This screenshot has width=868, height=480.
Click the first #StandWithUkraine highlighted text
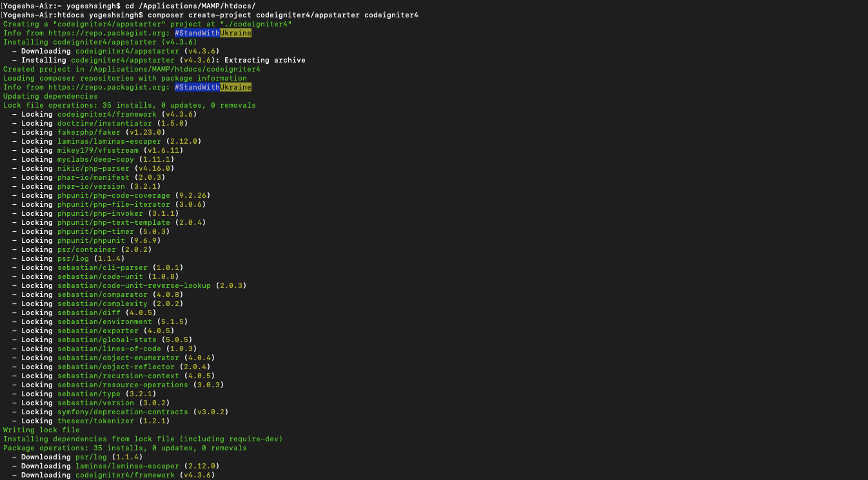213,33
